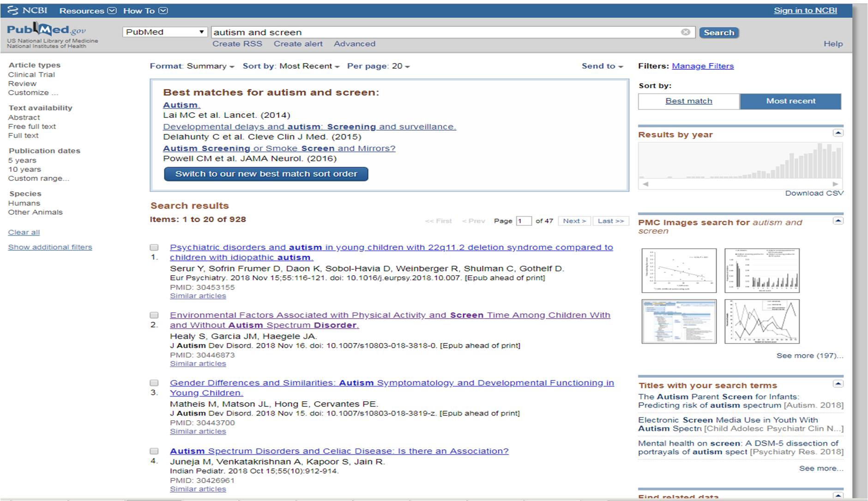Click Create RSS link
This screenshot has height=501, width=868.
tap(237, 44)
